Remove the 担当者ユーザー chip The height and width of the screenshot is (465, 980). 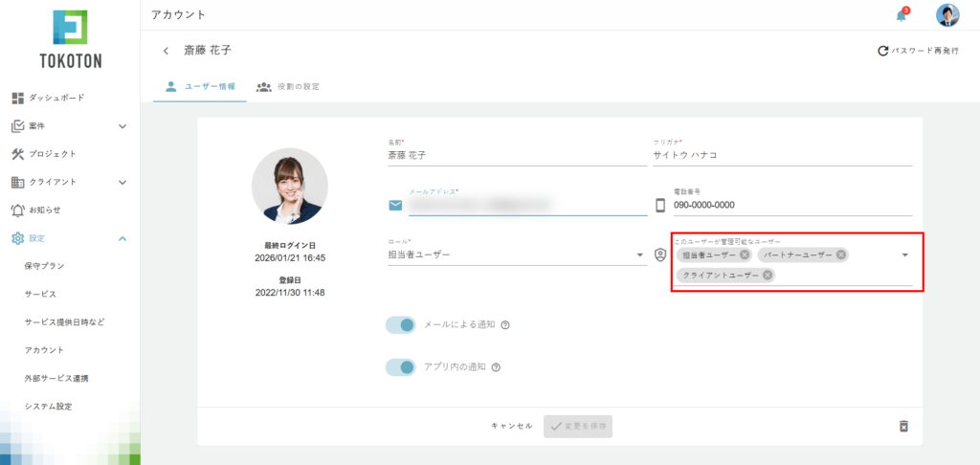pyautogui.click(x=745, y=255)
